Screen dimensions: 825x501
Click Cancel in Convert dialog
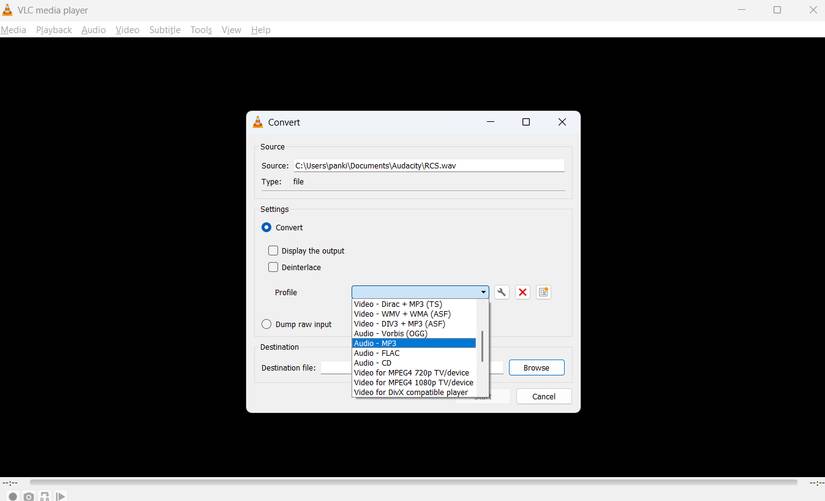click(544, 396)
